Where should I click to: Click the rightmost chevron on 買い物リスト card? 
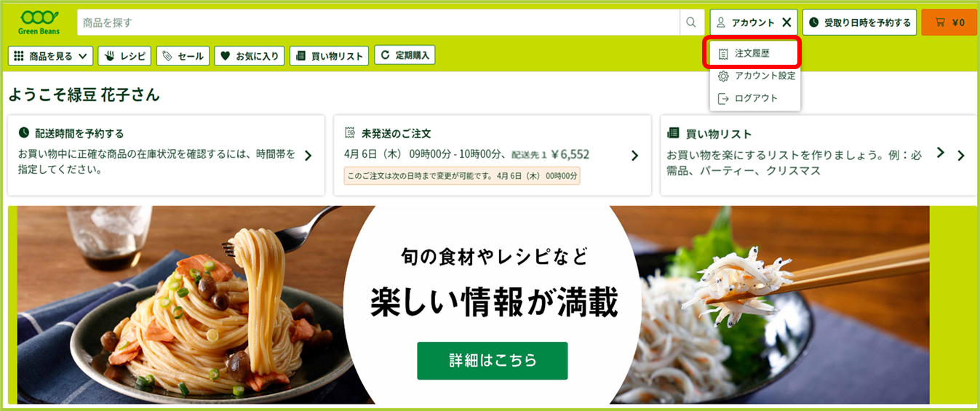(x=961, y=155)
